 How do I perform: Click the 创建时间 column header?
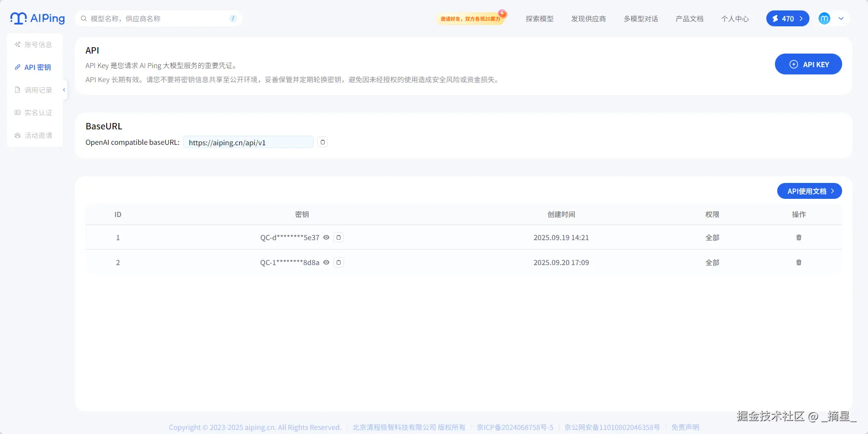pos(561,214)
